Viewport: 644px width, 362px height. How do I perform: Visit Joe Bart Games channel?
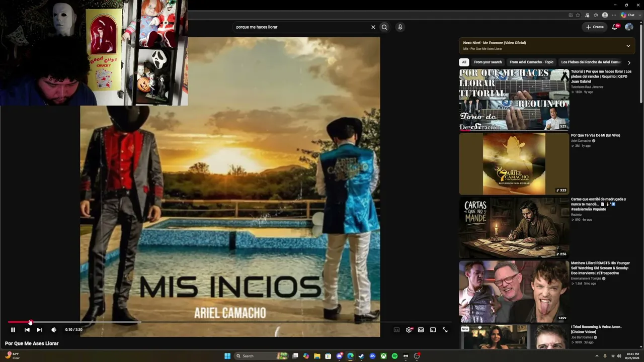coord(583,337)
